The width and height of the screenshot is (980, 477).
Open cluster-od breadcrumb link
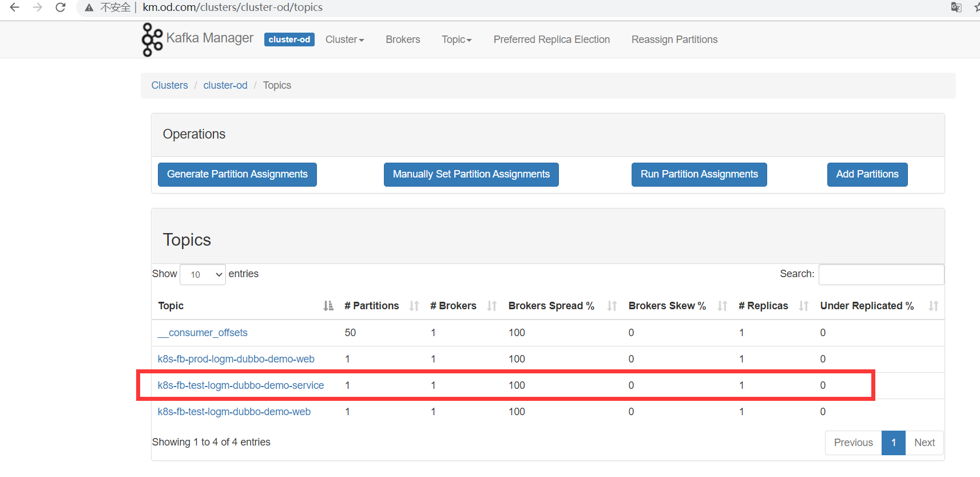(225, 85)
